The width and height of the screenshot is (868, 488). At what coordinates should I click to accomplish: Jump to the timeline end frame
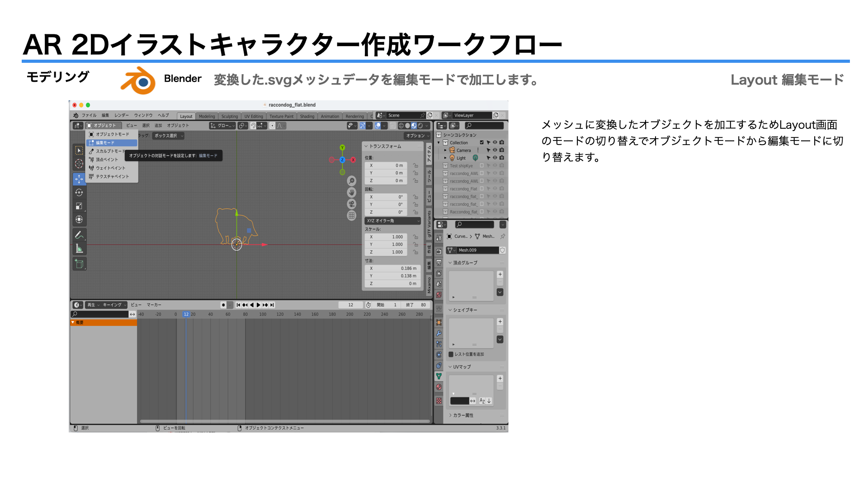pos(272,305)
